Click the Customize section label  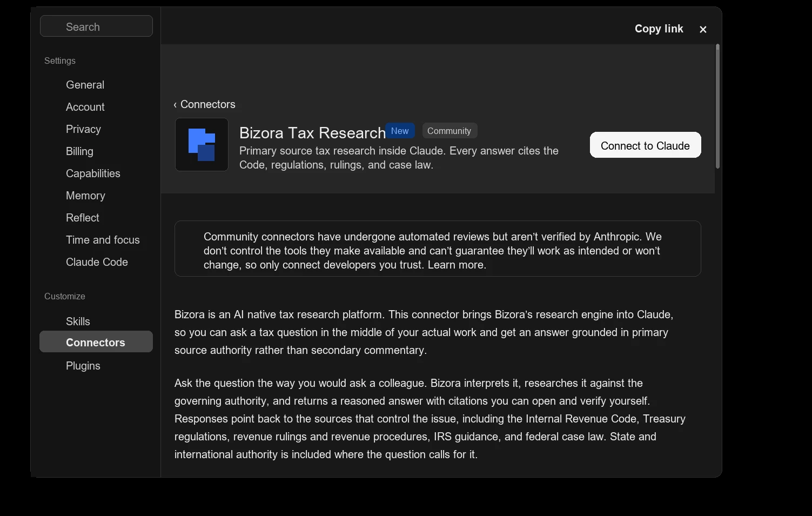point(65,296)
